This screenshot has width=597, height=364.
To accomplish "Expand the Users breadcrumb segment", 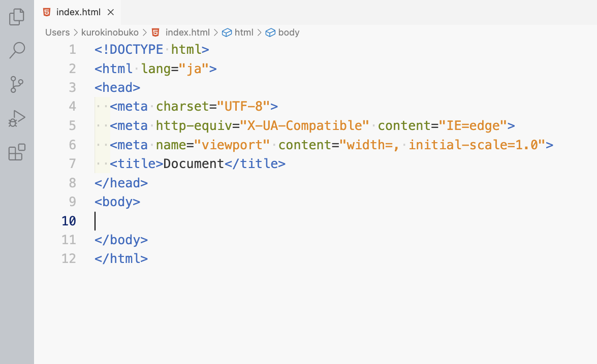I will (57, 32).
